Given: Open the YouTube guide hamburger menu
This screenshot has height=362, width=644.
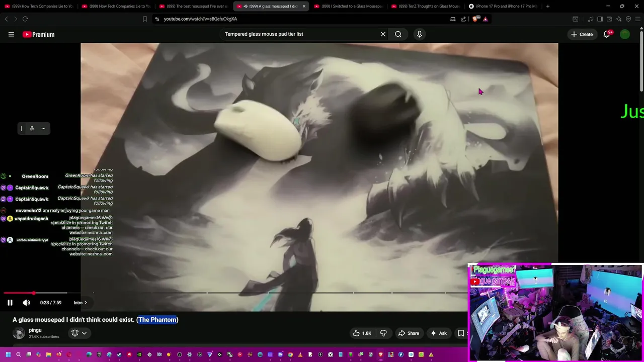Looking at the screenshot, I should [11, 34].
